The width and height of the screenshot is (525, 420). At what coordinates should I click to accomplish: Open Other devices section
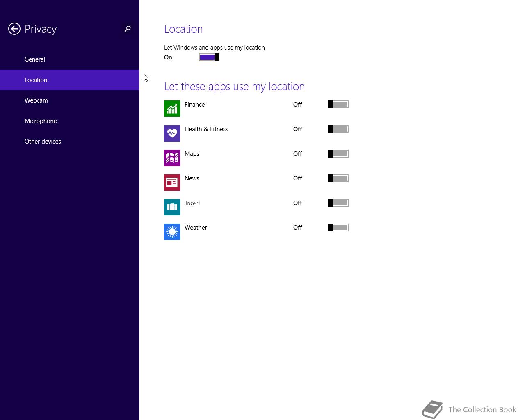pyautogui.click(x=70, y=142)
